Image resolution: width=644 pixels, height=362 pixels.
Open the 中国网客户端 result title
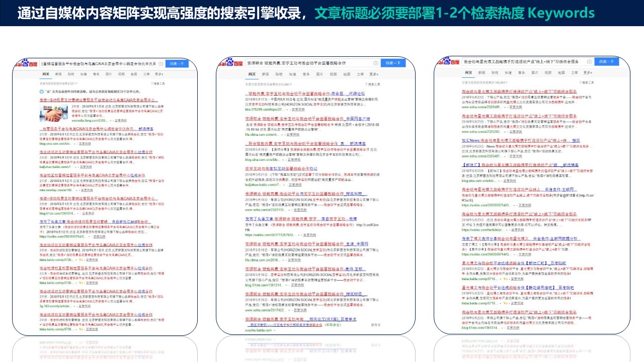point(307,119)
